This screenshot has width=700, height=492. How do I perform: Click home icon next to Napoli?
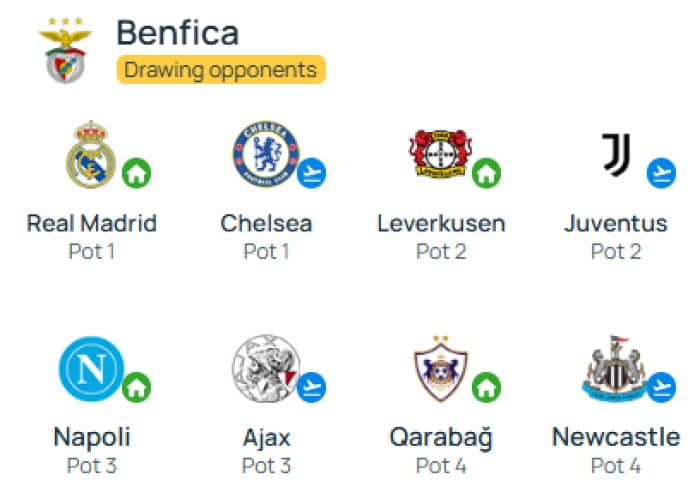[x=137, y=387]
